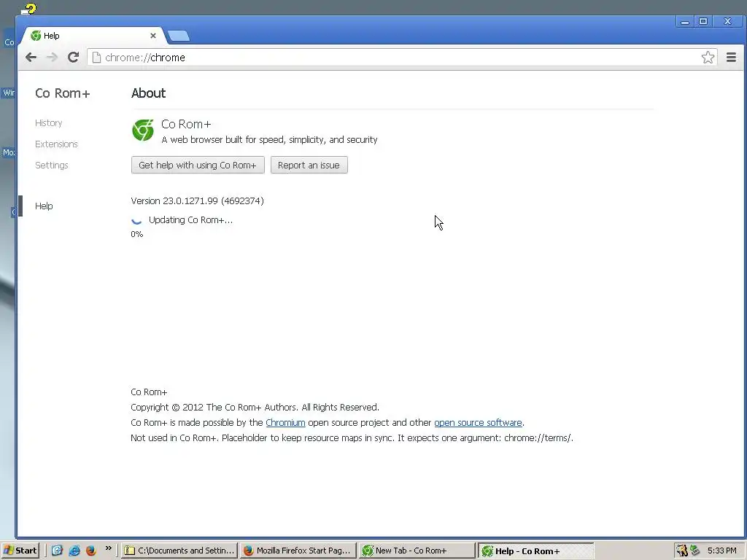
Task: Click the Co Rom+ sidebar title
Action: tap(63, 93)
